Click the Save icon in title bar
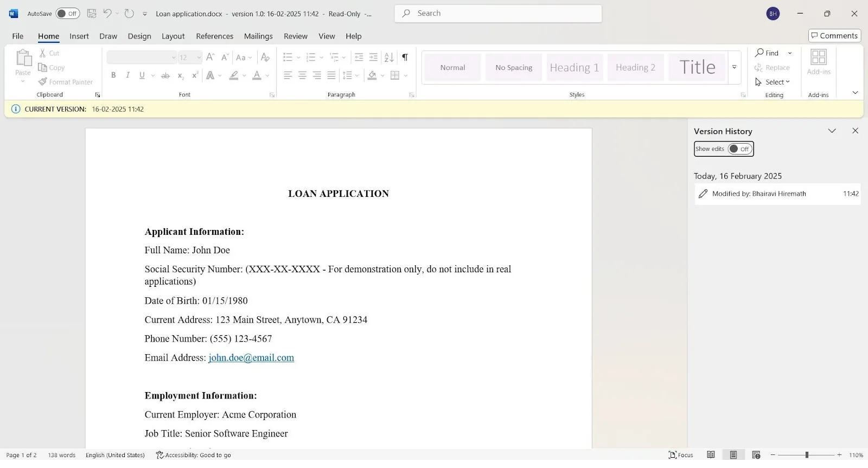Image resolution: width=868 pixels, height=468 pixels. point(92,14)
